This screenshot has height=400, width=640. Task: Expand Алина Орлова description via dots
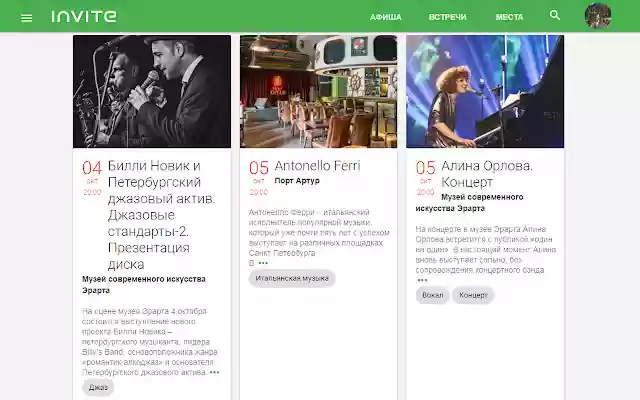422,280
